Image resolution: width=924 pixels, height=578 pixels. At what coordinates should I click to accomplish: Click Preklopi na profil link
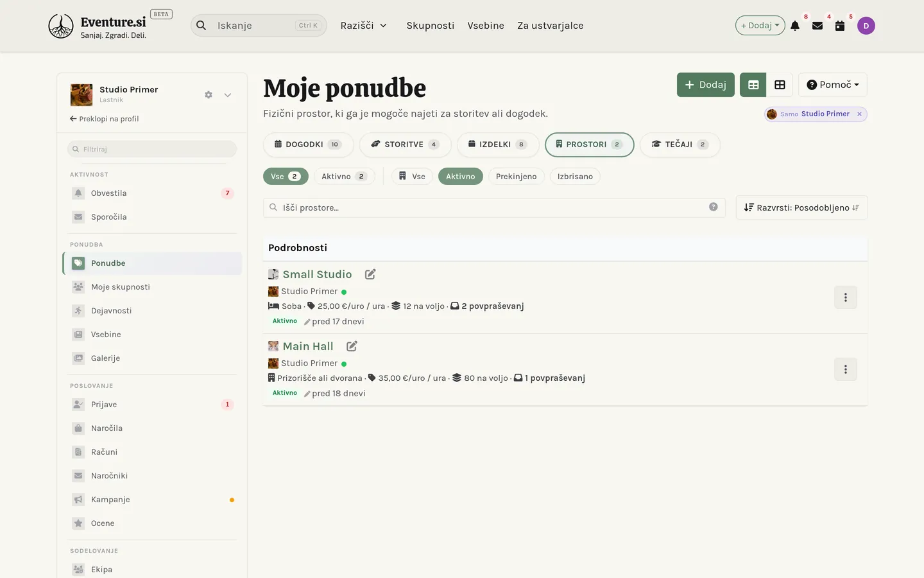tap(105, 119)
